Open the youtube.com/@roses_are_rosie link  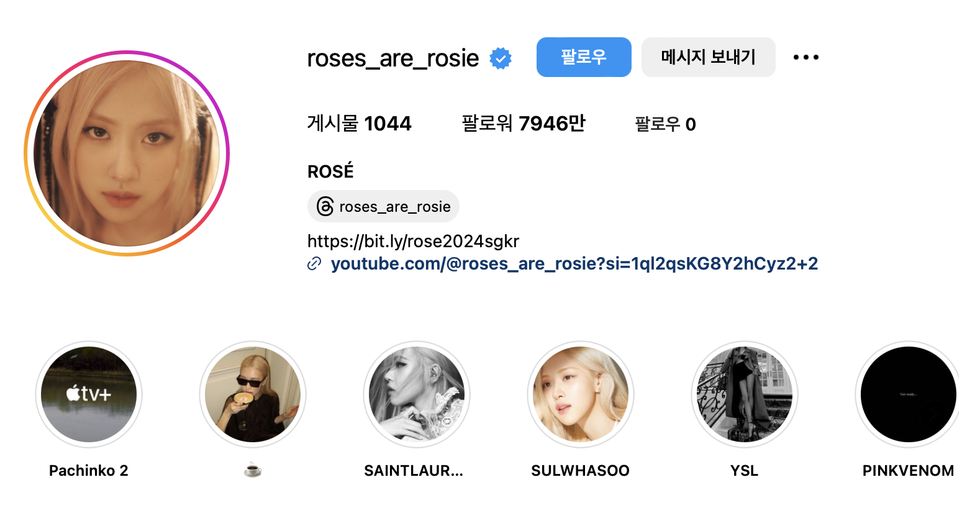[x=574, y=263]
